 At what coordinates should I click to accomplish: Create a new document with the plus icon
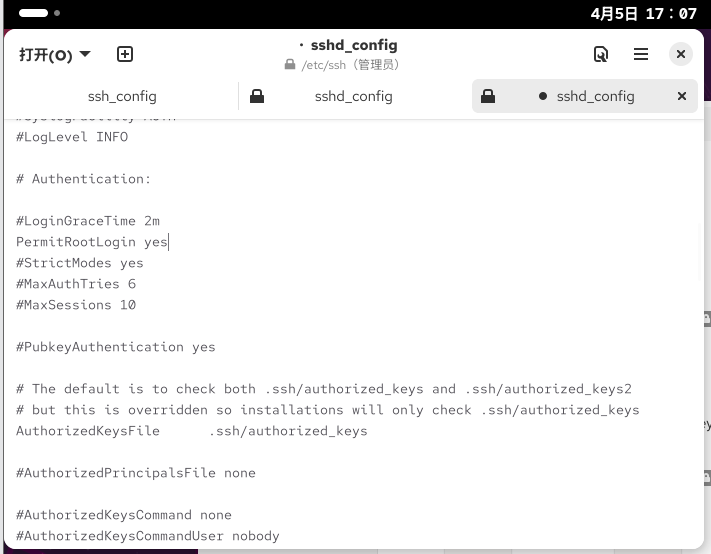coord(125,54)
